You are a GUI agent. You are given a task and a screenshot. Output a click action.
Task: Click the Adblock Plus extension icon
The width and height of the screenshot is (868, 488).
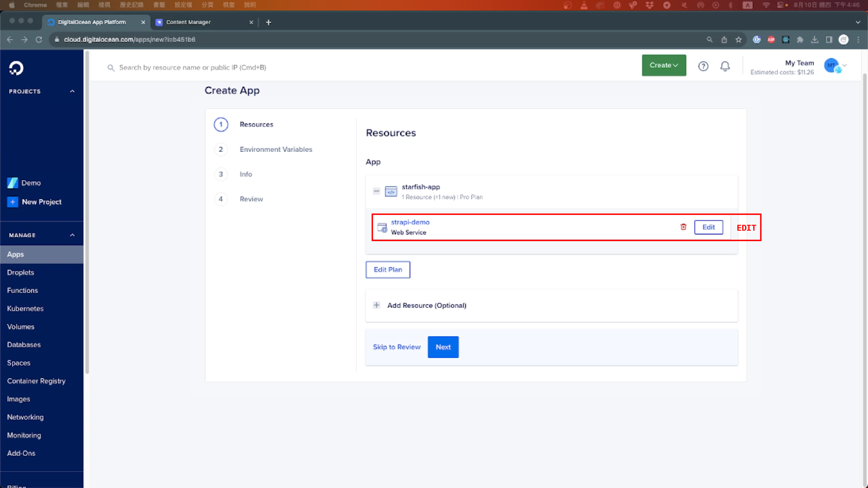[771, 39]
